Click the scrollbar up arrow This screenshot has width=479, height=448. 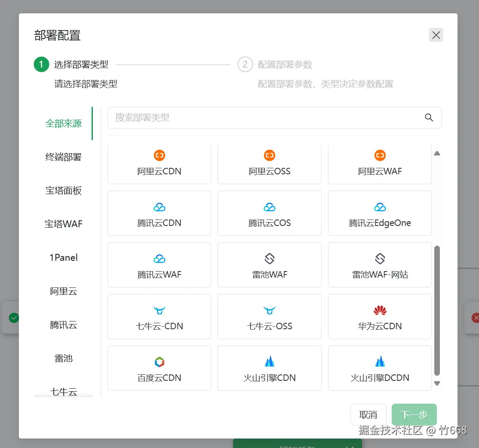pyautogui.click(x=437, y=153)
